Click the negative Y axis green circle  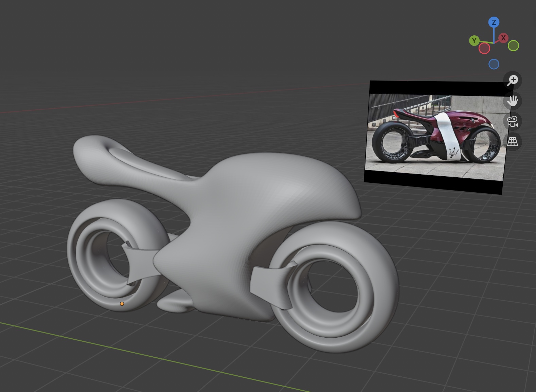coord(514,46)
